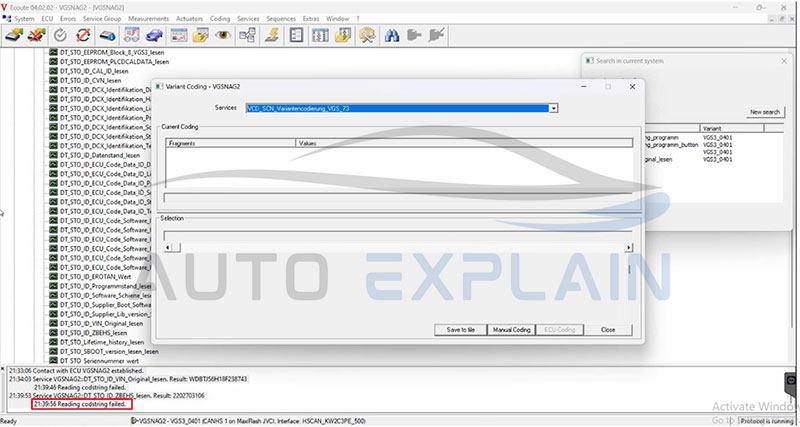This screenshot has height=427, width=800.
Task: Open the Services dropdown in Variant Coding
Action: tap(554, 108)
